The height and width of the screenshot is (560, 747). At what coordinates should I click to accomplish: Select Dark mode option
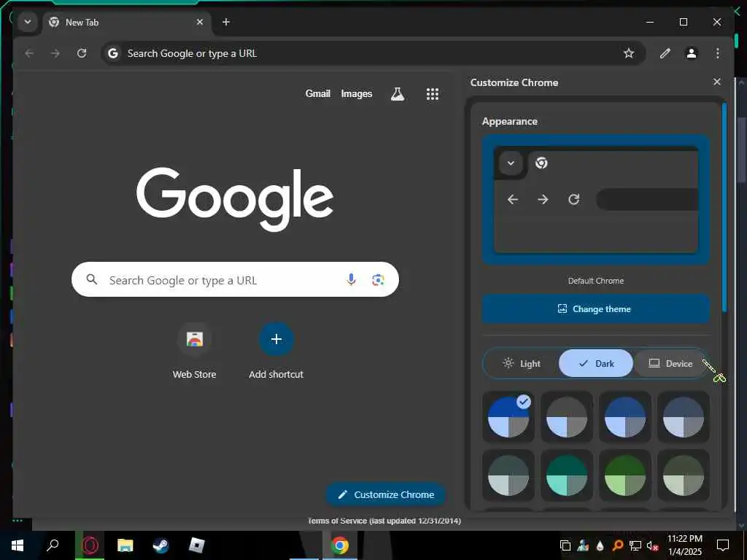[595, 364]
